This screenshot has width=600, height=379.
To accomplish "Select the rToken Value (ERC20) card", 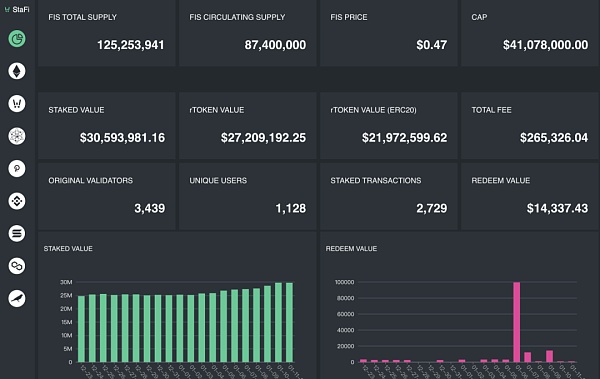I will tap(389, 125).
